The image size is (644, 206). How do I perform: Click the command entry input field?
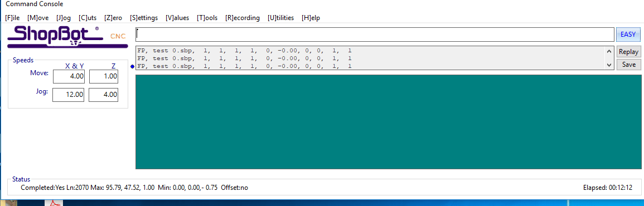375,35
